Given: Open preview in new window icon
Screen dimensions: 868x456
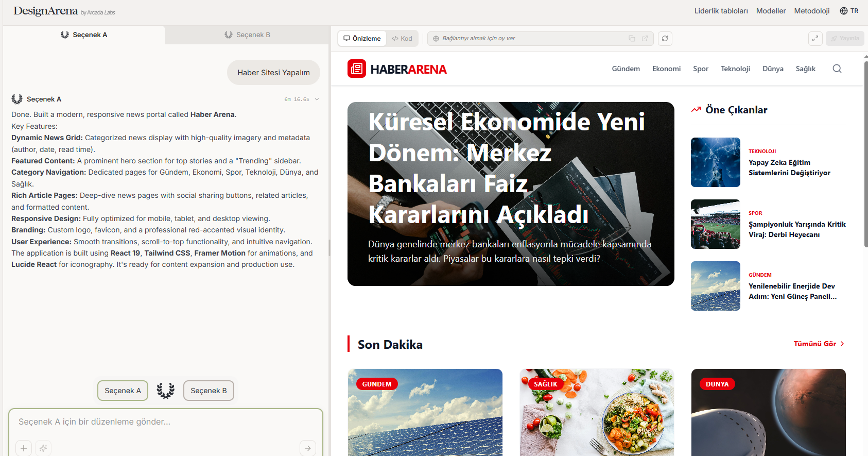Looking at the screenshot, I should point(645,38).
